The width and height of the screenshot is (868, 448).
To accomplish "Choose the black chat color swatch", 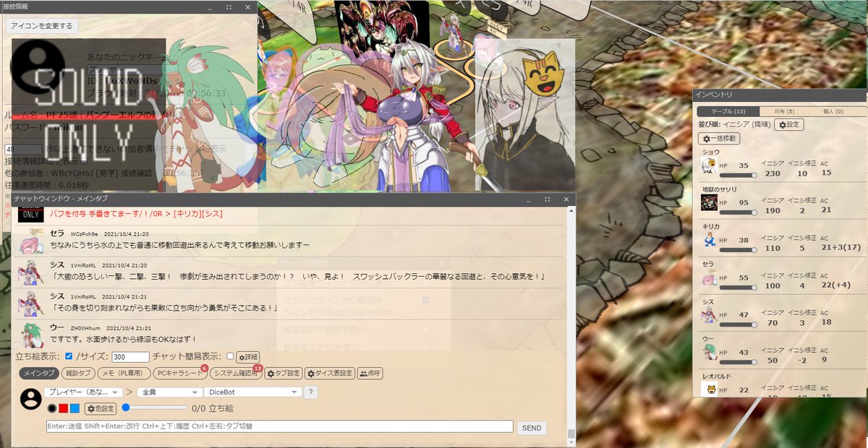I will click(51, 408).
